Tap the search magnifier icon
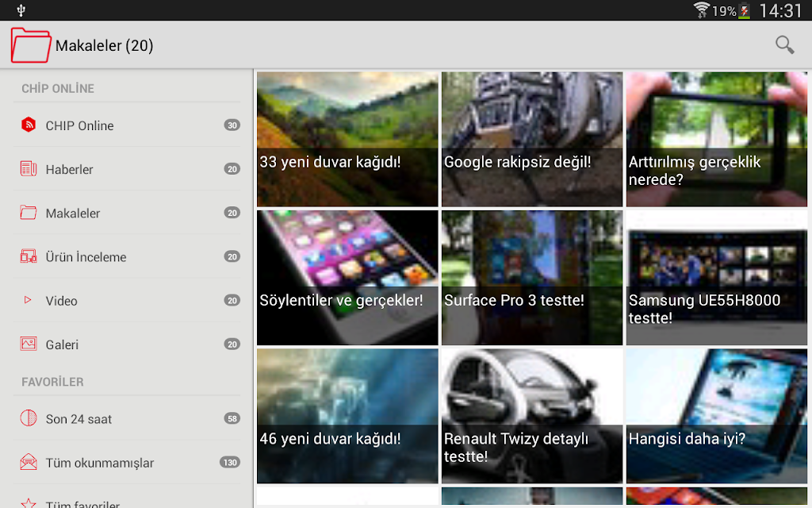Image resolution: width=812 pixels, height=508 pixels. coord(784,45)
